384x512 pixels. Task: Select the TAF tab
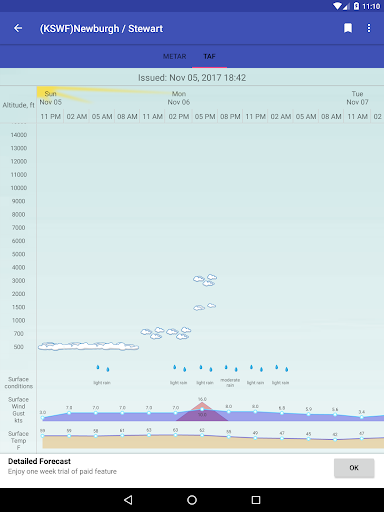(x=209, y=56)
